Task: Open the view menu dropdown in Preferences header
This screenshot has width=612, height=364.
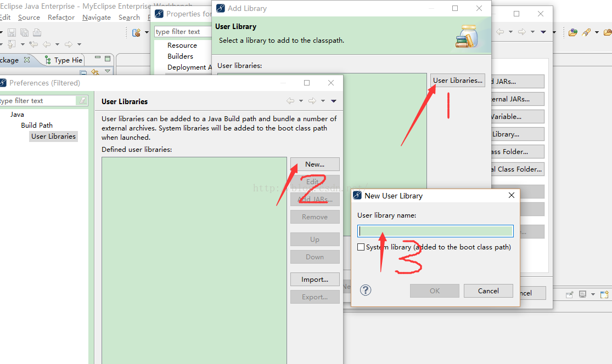Action: pyautogui.click(x=334, y=101)
